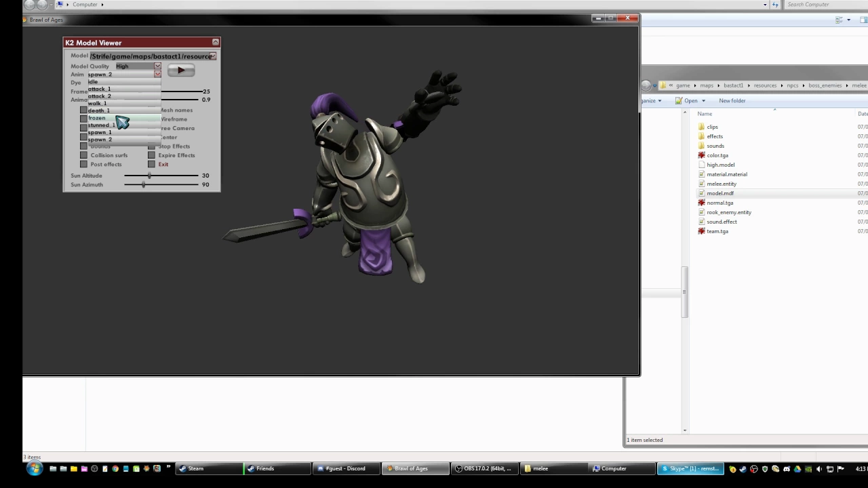Screen dimensions: 868x488
Task: Expand breadcrumb arrow after npcs
Action: click(804, 85)
